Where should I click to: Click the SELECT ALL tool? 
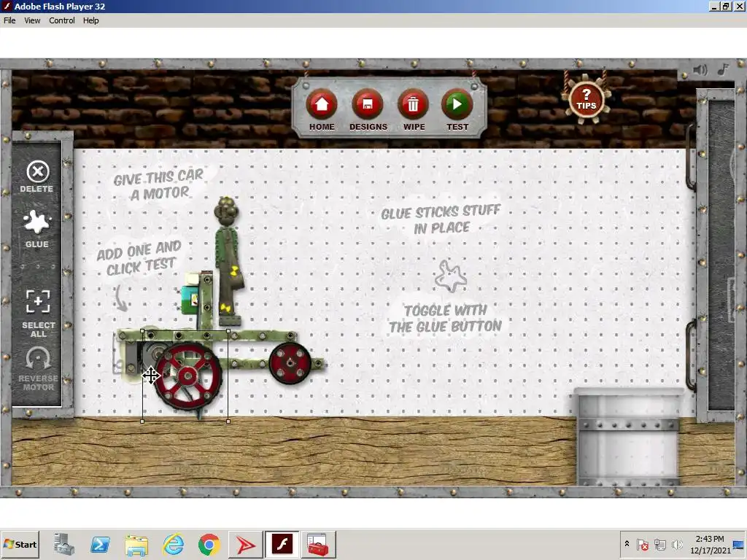click(38, 314)
